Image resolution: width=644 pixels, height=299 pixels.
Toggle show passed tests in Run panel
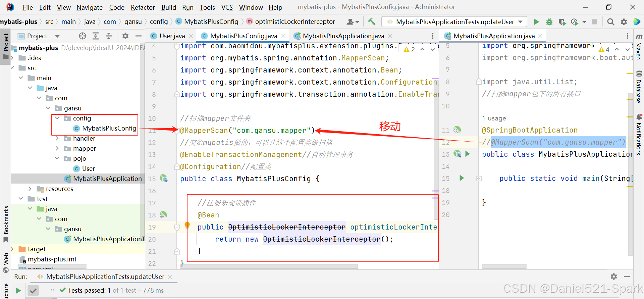pos(33,291)
